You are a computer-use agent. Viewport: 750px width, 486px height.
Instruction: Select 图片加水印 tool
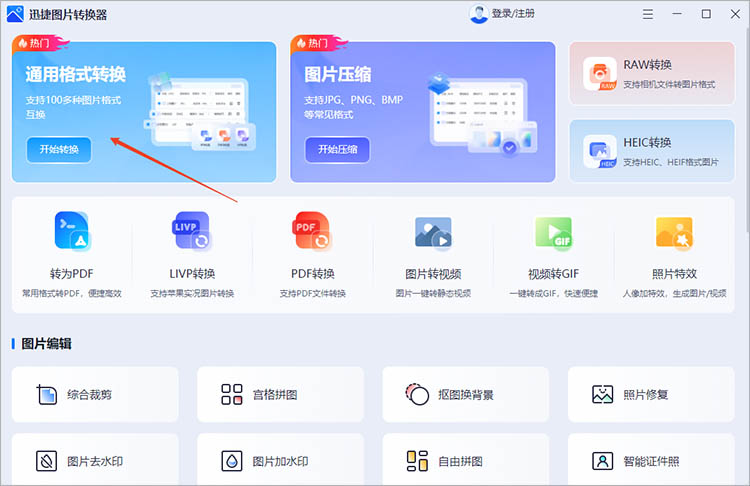280,461
